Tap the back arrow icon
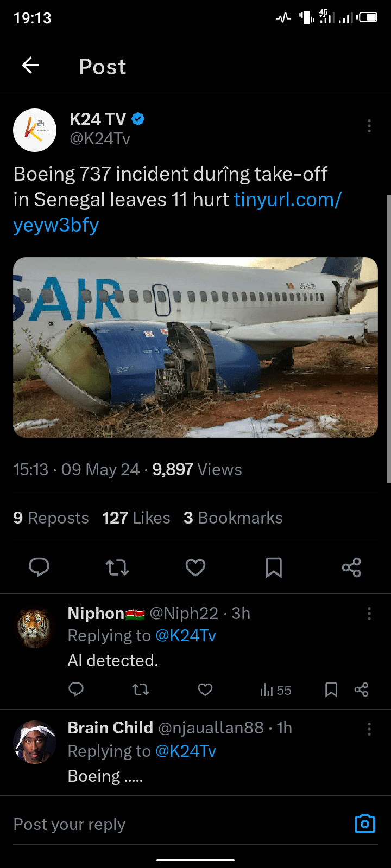Image resolution: width=391 pixels, height=868 pixels. pyautogui.click(x=31, y=66)
